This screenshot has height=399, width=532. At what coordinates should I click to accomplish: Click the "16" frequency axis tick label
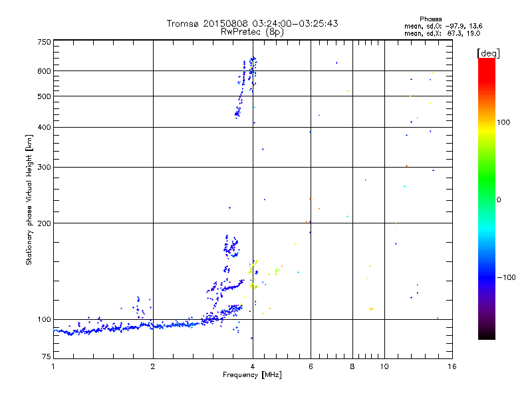pos(452,366)
